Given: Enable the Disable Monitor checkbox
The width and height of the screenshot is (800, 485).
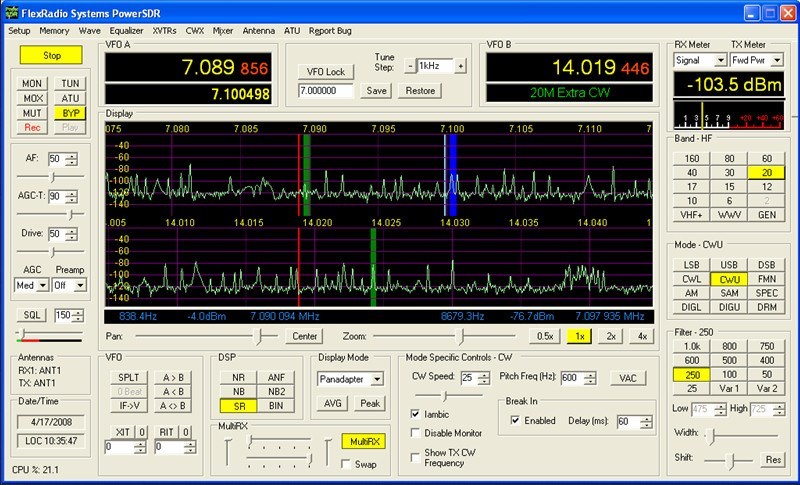Looking at the screenshot, I should pyautogui.click(x=416, y=433).
